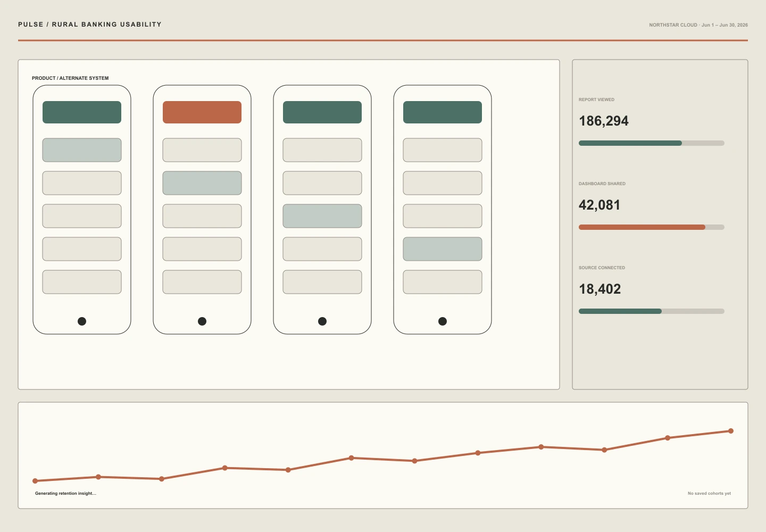
Task: Click the 186,294 report viewed value
Action: [x=604, y=121]
